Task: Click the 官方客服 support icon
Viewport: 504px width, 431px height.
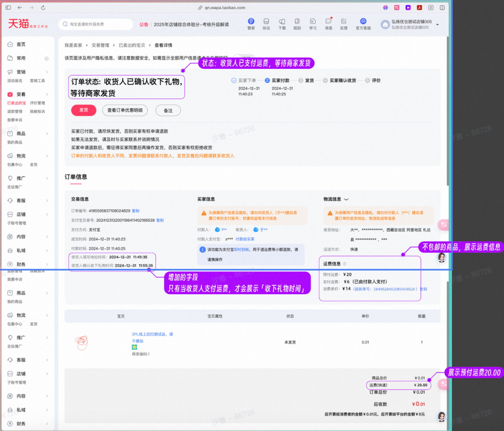Action: 363,24
